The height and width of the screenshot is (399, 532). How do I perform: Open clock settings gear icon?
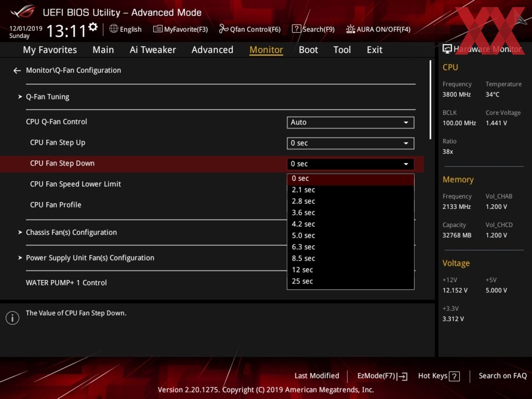[93, 27]
